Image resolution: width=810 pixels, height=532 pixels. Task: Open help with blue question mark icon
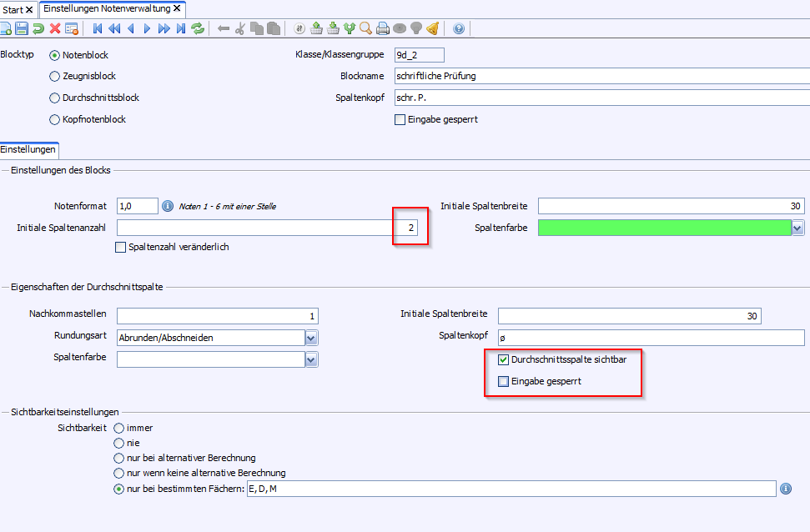coord(458,28)
